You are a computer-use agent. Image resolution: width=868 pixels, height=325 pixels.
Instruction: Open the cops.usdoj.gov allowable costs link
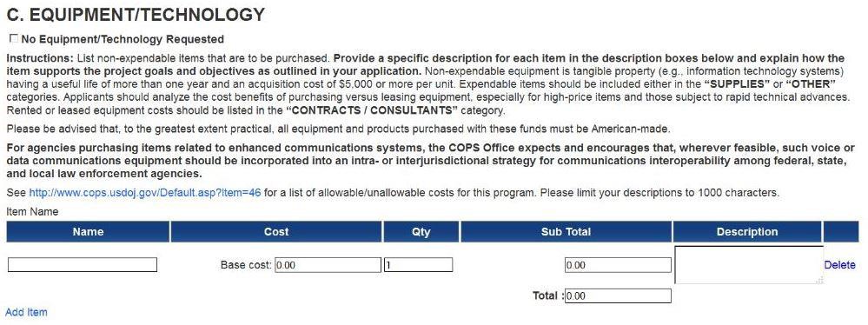click(145, 193)
